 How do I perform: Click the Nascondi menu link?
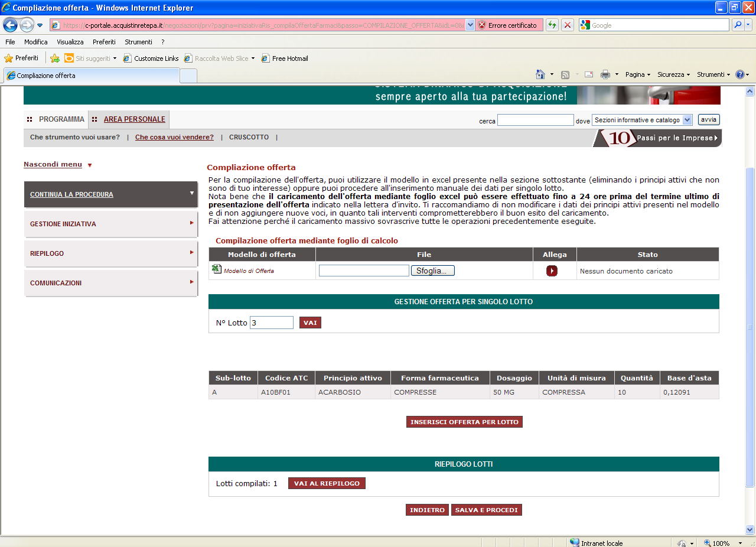click(53, 164)
